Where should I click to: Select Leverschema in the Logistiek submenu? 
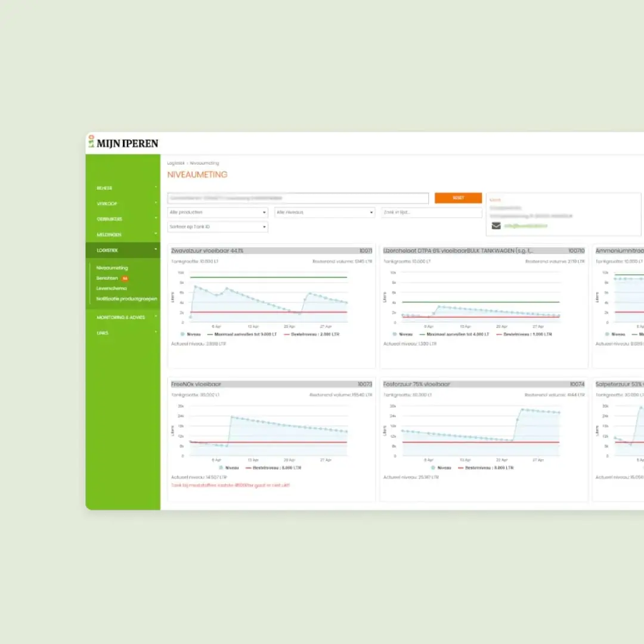coord(112,289)
